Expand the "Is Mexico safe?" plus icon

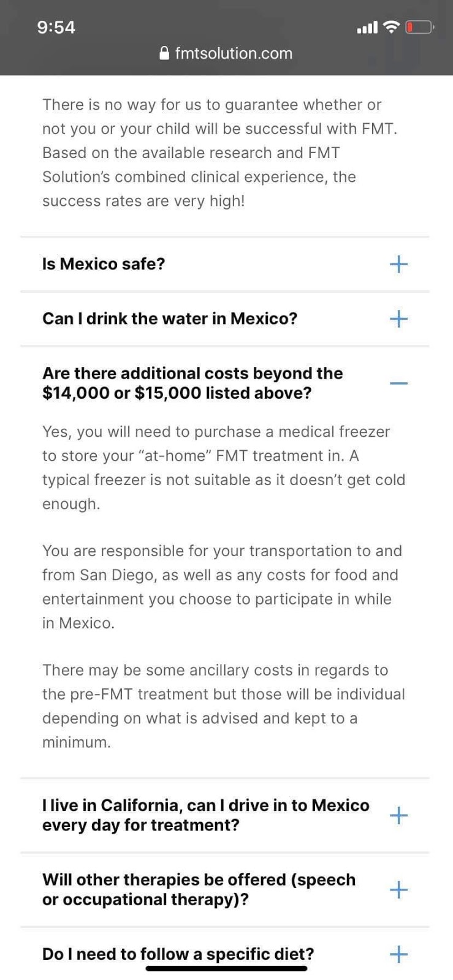(398, 264)
